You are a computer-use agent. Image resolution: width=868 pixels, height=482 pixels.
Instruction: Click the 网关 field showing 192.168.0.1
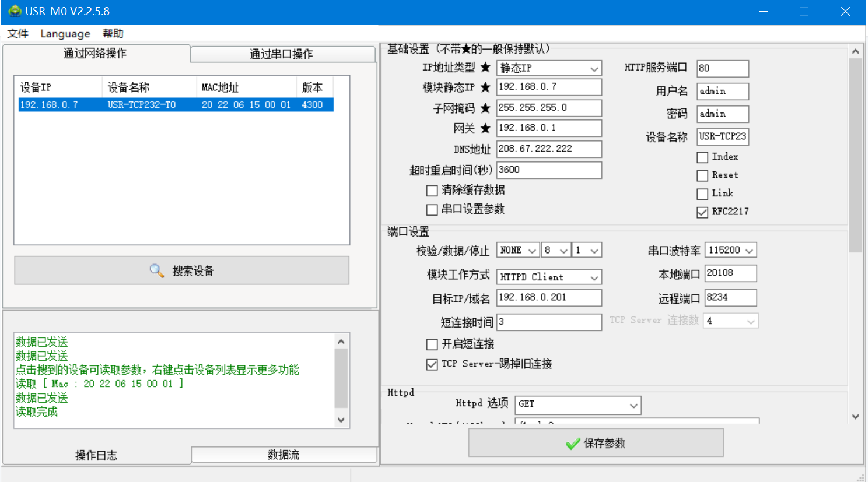click(549, 128)
